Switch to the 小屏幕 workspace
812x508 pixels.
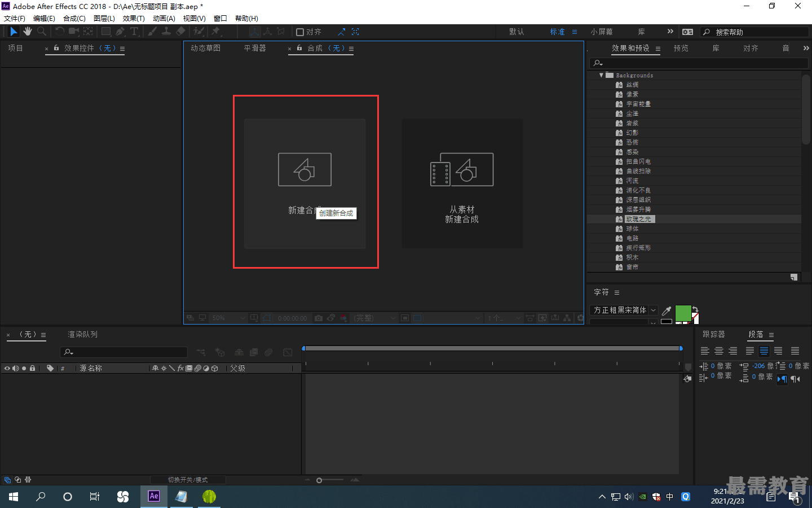point(602,32)
